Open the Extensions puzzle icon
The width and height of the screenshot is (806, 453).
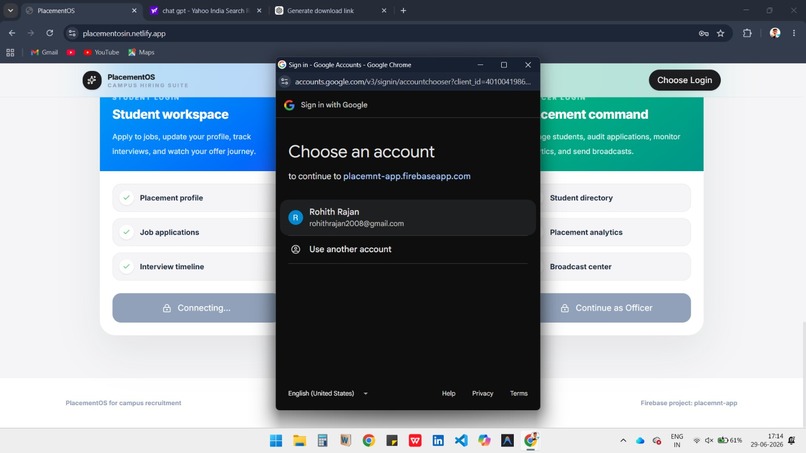click(x=747, y=33)
